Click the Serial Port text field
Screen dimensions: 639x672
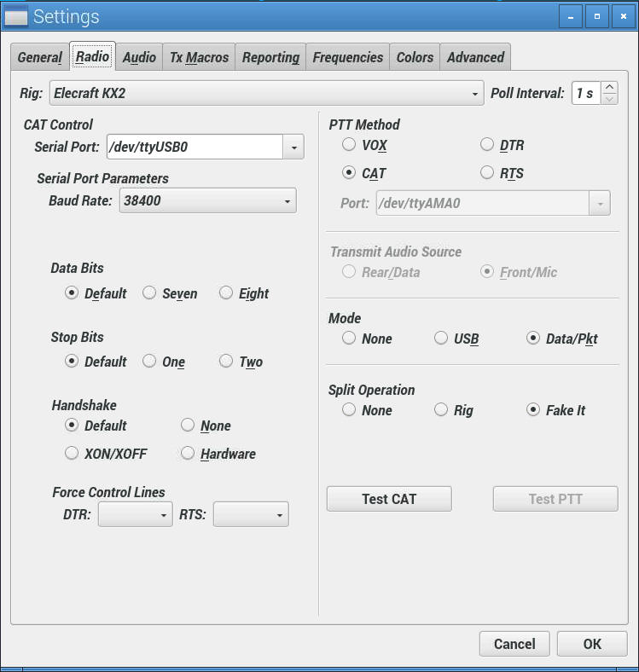[195, 147]
